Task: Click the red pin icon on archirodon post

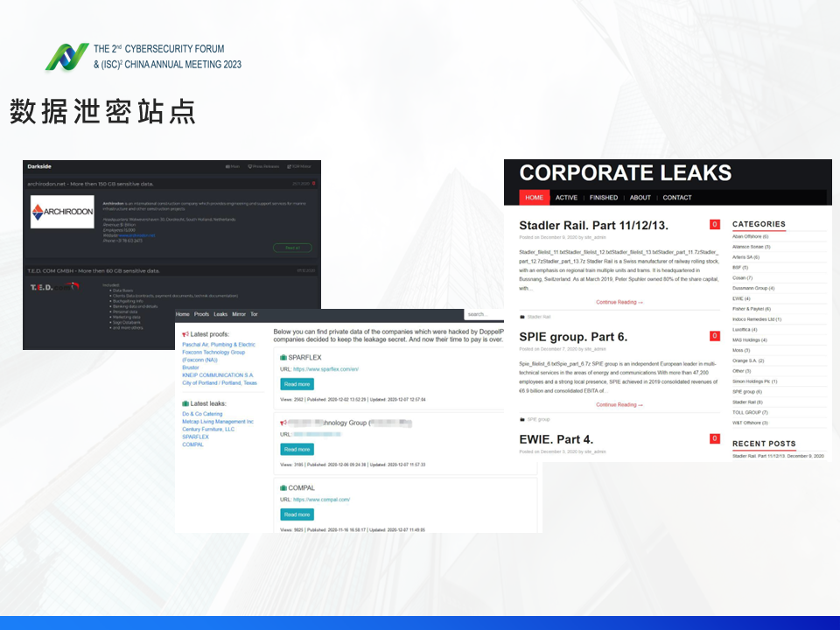Action: pos(314,184)
